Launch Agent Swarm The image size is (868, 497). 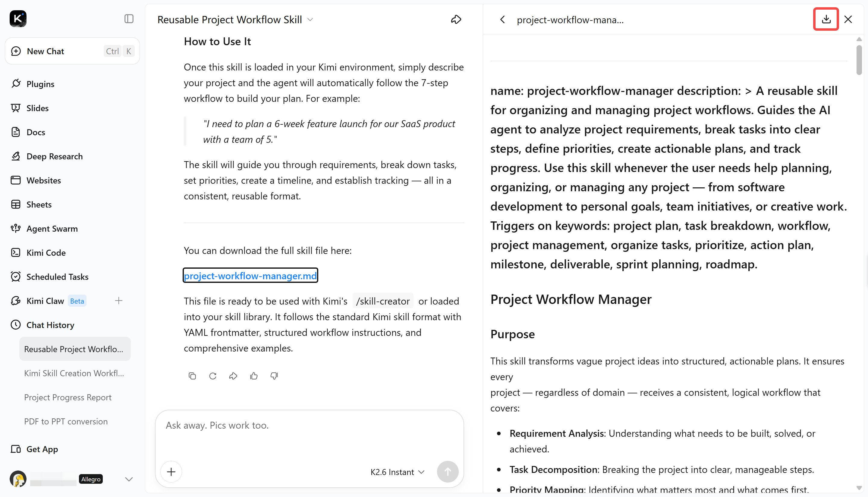click(x=52, y=229)
